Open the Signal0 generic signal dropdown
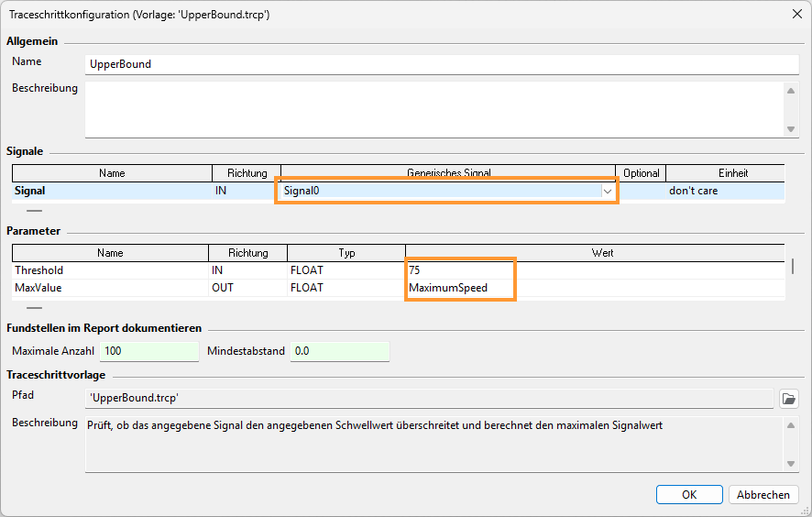Viewport: 812px width, 517px height. click(608, 192)
